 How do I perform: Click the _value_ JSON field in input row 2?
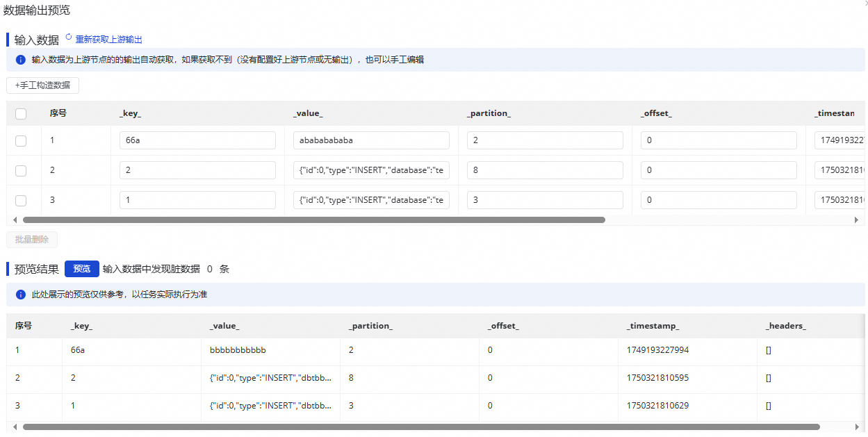click(x=371, y=170)
